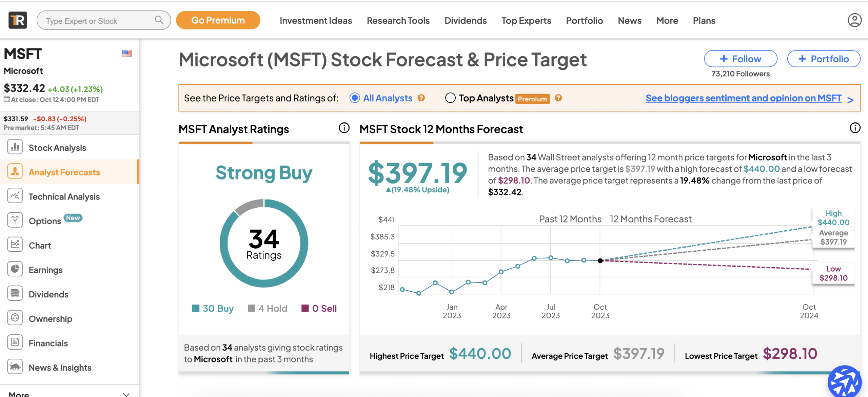Click the TipRanks logo icon
This screenshot has height=397, width=868.
coord(18,20)
